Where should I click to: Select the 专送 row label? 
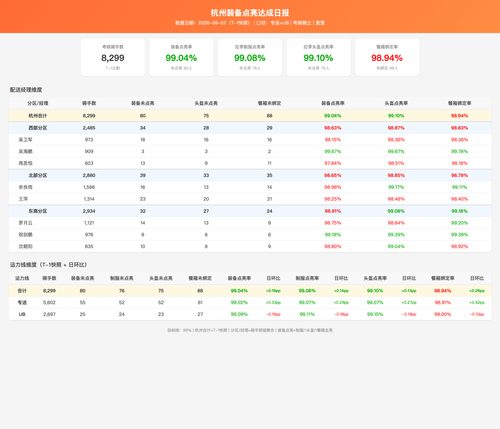(x=22, y=303)
